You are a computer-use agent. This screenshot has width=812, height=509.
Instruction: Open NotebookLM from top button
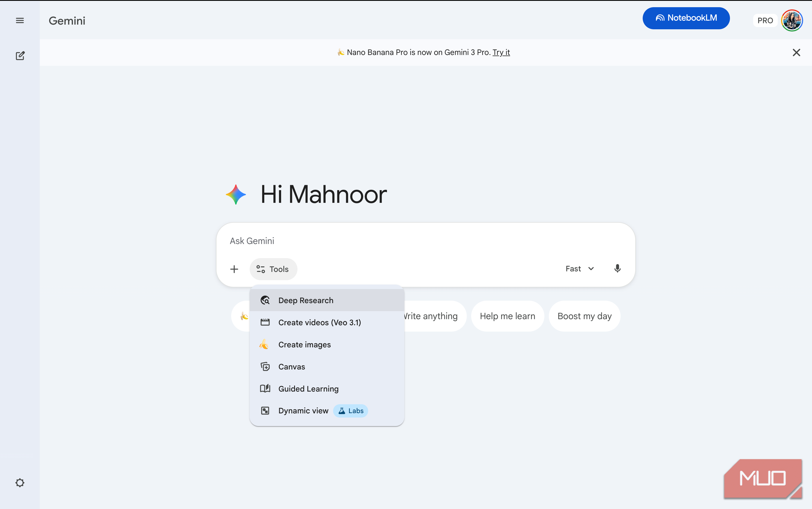click(686, 18)
